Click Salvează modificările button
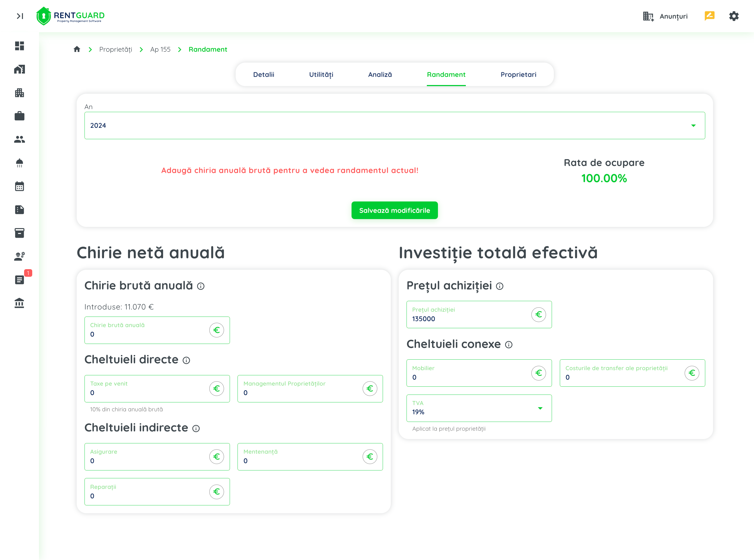The image size is (754, 560). point(394,210)
